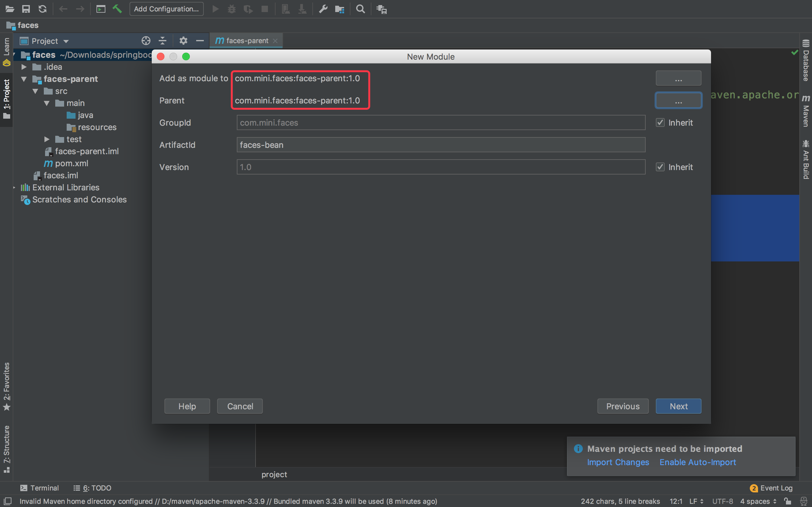812x507 pixels.
Task: Expand the test directory
Action: (x=47, y=139)
